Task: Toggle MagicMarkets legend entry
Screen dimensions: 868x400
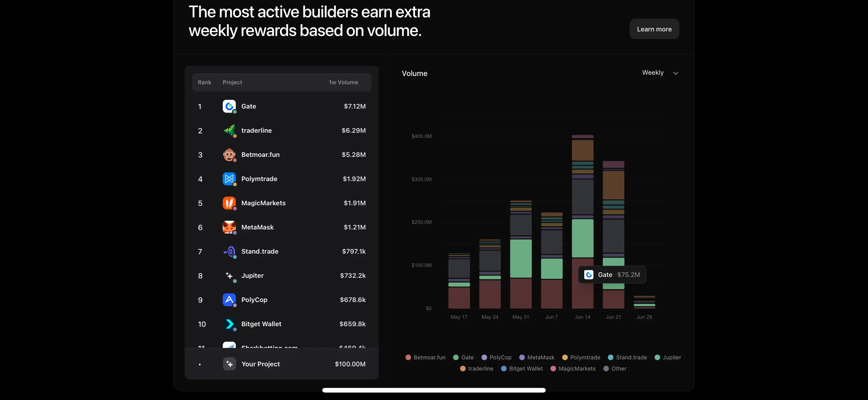Action: [x=573, y=368]
